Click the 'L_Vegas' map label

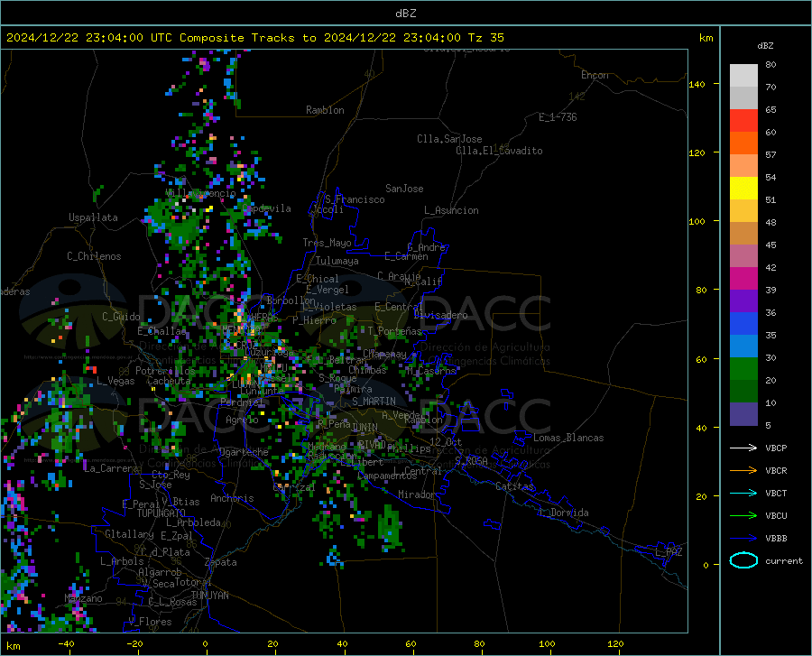115,381
